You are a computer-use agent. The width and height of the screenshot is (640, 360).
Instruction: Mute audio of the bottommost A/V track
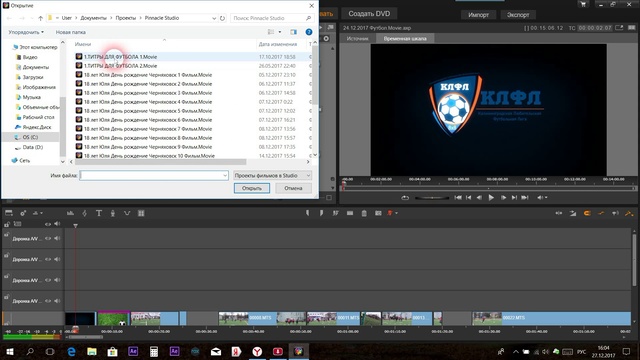[57, 301]
